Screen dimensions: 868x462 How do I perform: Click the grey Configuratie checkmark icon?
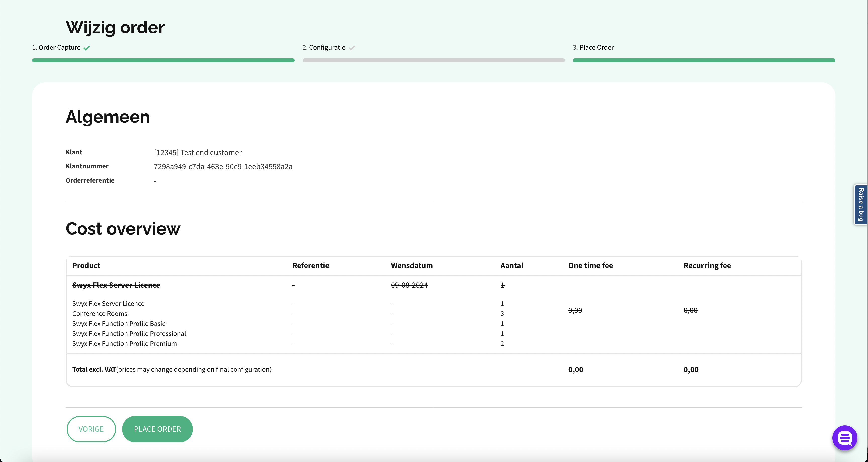352,48
